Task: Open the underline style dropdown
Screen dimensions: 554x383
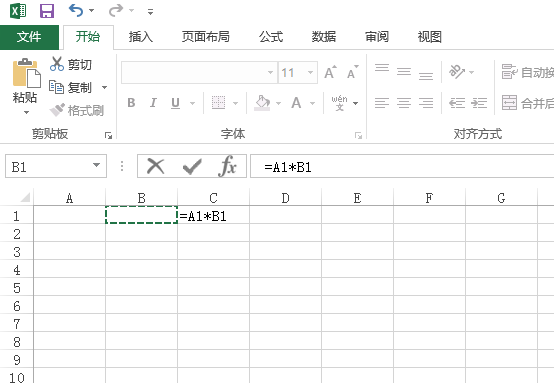Action: (x=193, y=103)
